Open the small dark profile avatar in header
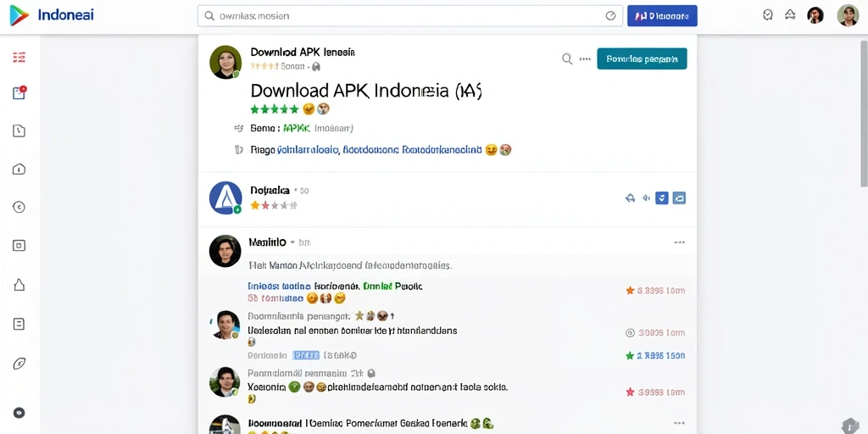 coord(815,15)
